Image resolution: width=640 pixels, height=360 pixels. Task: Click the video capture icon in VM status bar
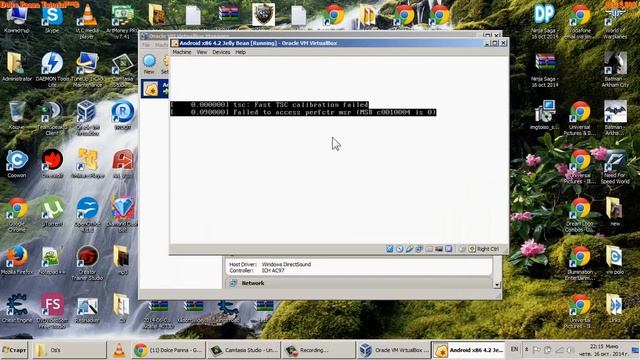click(449, 249)
